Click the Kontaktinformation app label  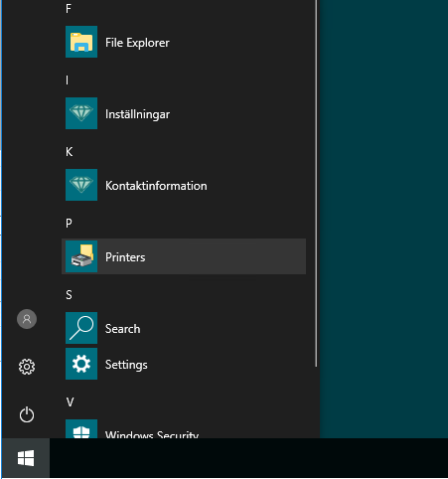(x=156, y=186)
